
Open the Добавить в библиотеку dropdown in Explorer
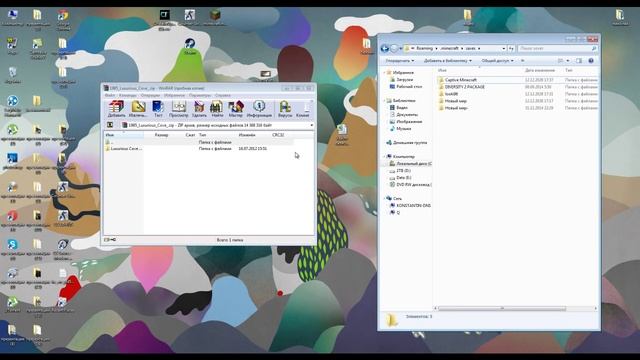[448, 60]
